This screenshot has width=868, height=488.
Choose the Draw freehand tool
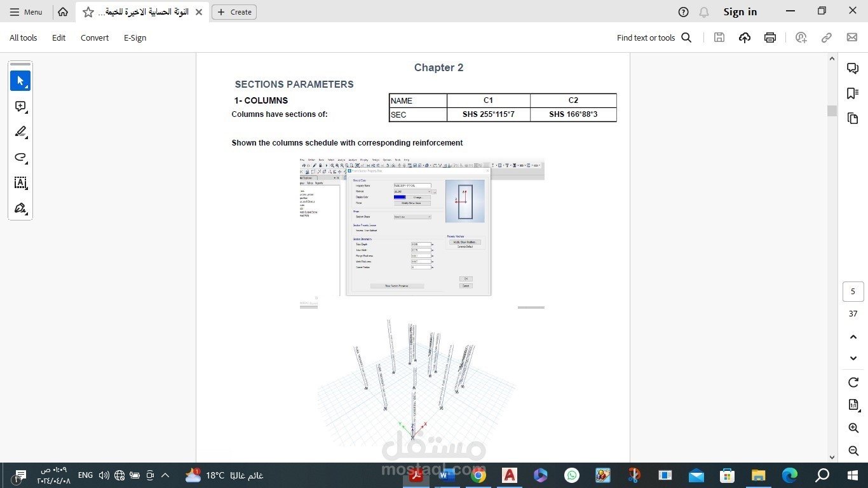[20, 157]
